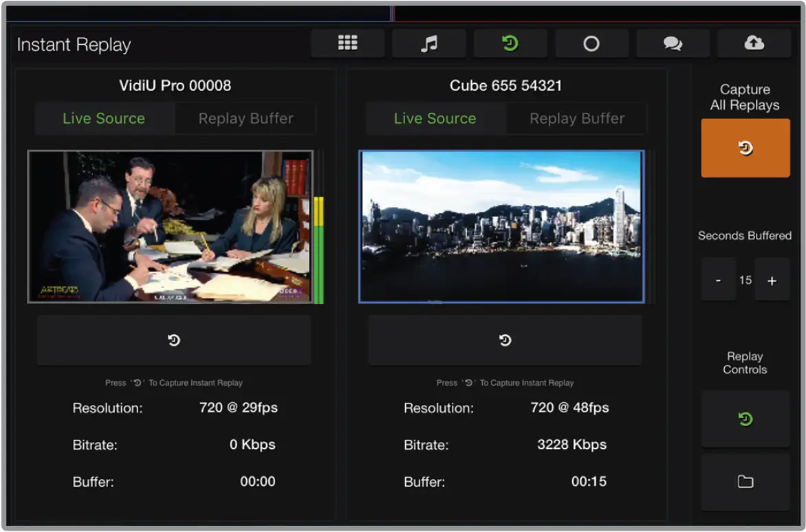Select Live Source tab for VidiU Pro 00008

tap(105, 119)
